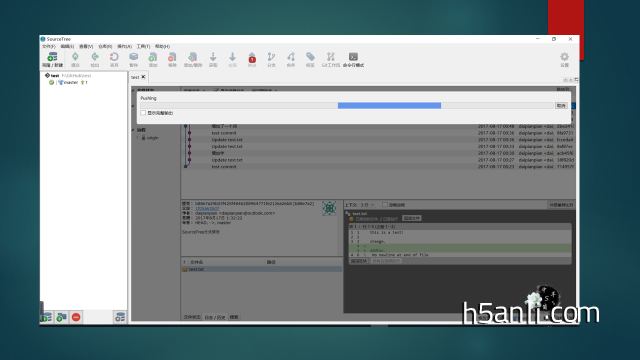Click the Tag toolbar icon
The image size is (640, 360).
tap(310, 60)
